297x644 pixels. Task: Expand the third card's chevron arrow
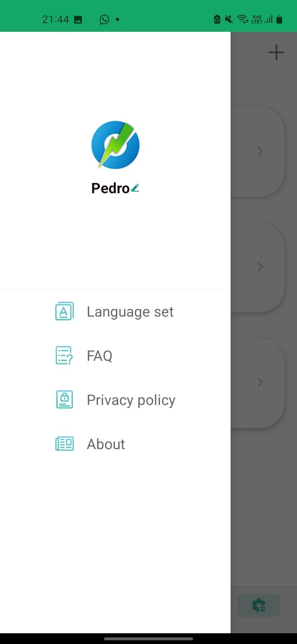(260, 383)
